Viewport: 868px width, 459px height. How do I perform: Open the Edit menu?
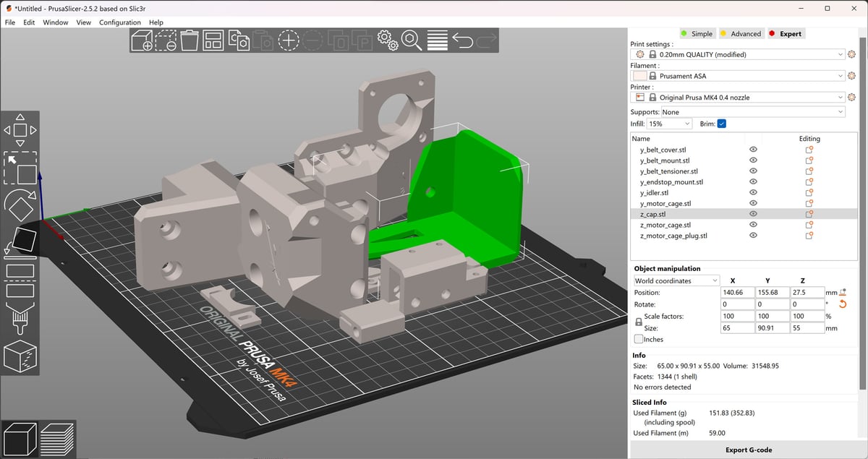click(29, 22)
